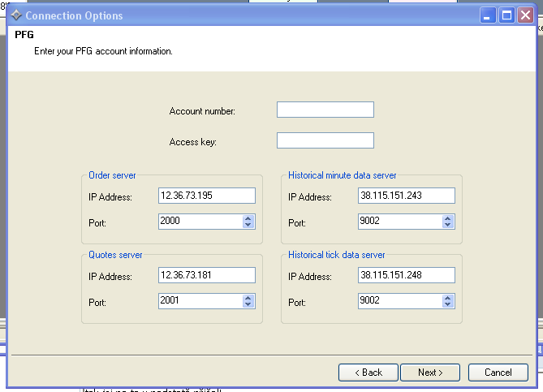
Task: Decrement the Historical tick data server port
Action: pos(448,304)
